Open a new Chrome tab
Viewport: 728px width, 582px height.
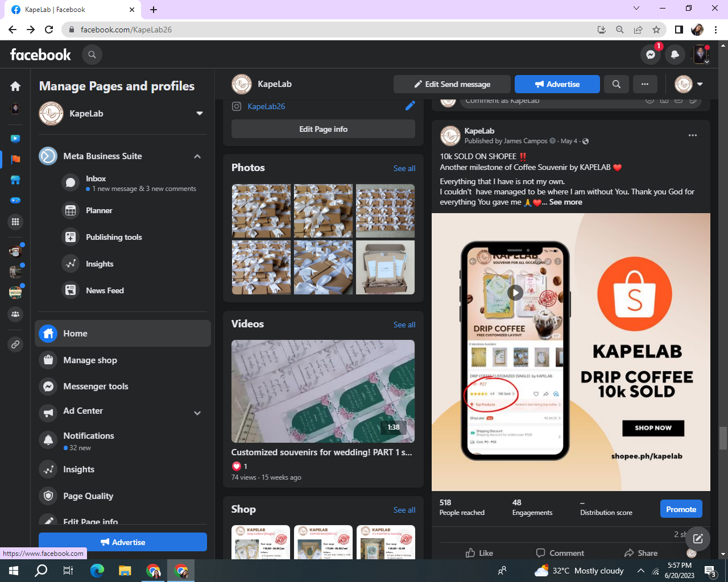point(154,10)
